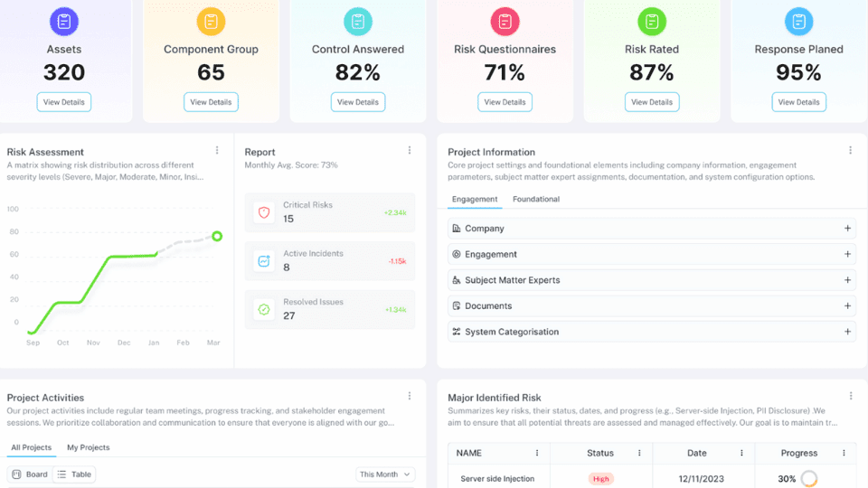Open Date column options menu
Image resolution: width=868 pixels, height=488 pixels.
[x=741, y=453]
